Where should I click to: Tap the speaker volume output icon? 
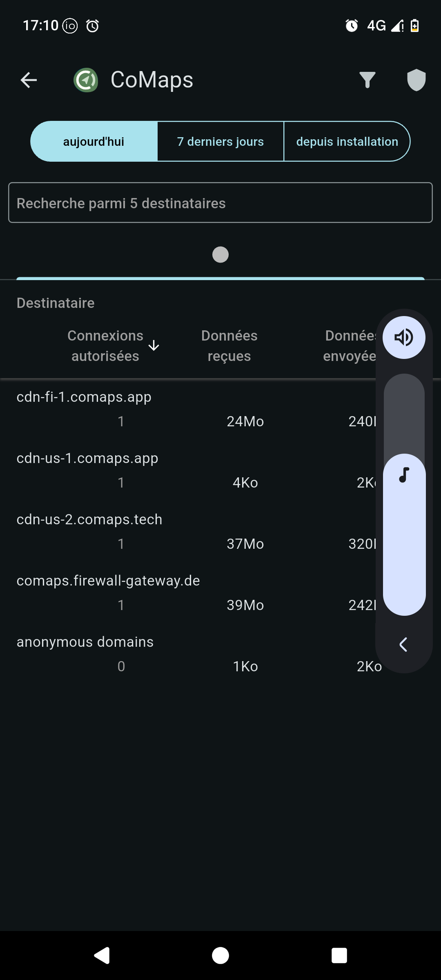pyautogui.click(x=404, y=338)
